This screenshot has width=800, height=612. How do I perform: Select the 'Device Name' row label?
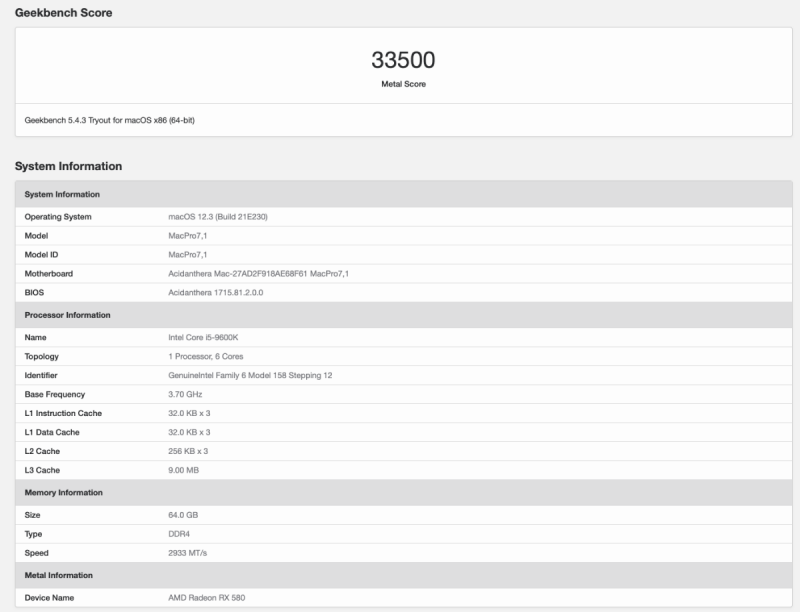point(49,598)
